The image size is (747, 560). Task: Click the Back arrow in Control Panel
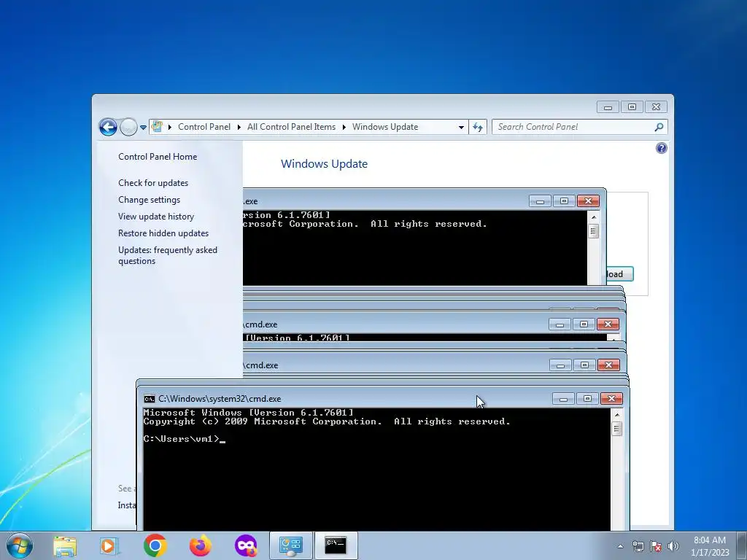(x=108, y=127)
